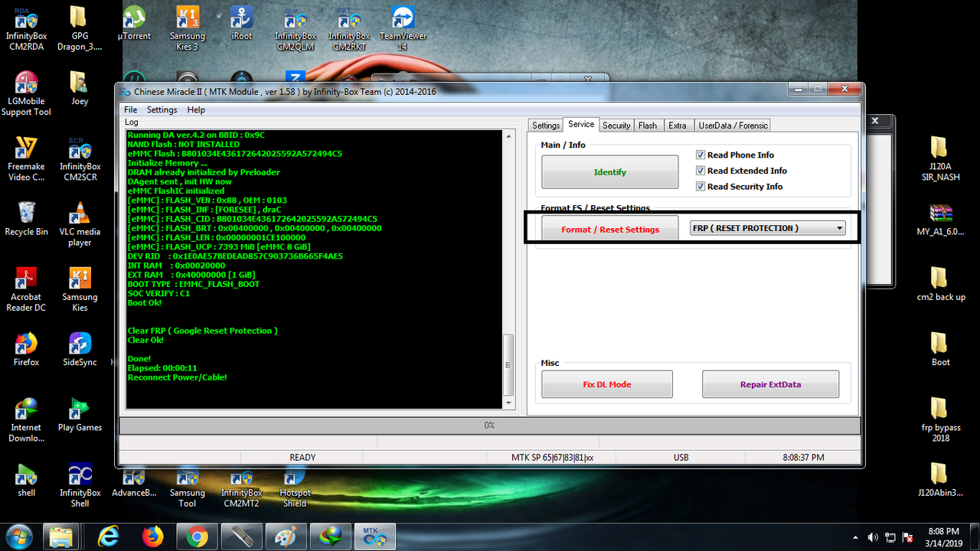Open Paint from the taskbar
980x551 pixels.
point(287,537)
